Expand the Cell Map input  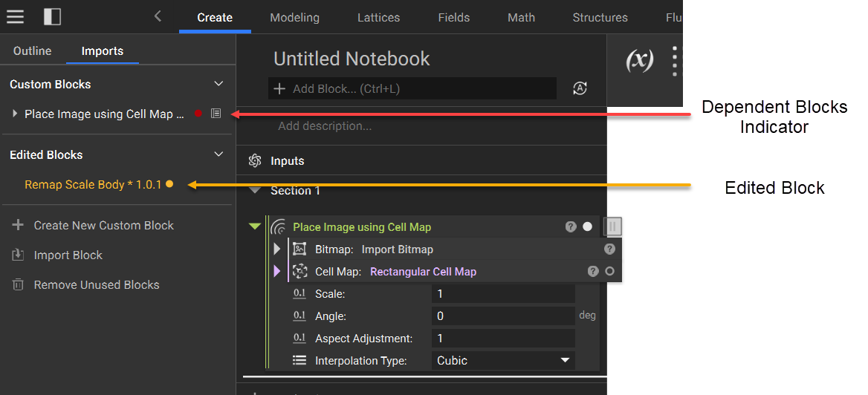coord(277,271)
